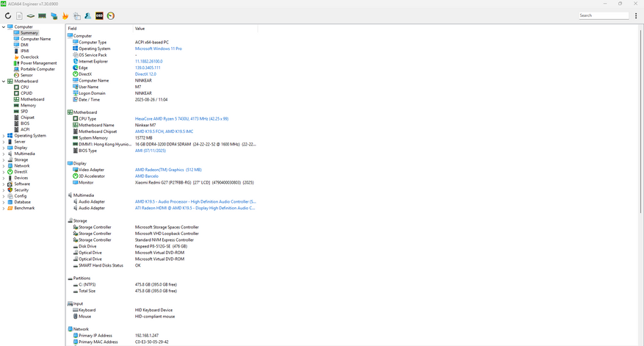Open the AMD Barcelo 3D accelerator link

[x=147, y=176]
